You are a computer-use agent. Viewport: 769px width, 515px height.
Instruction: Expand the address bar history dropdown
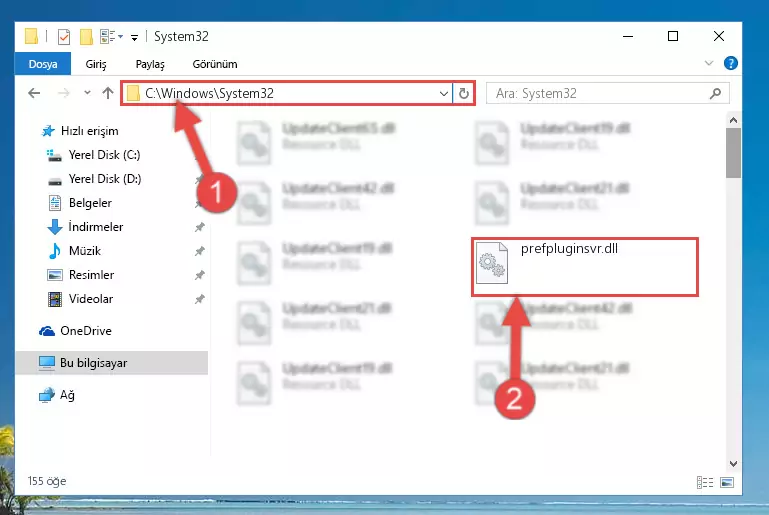tap(444, 93)
